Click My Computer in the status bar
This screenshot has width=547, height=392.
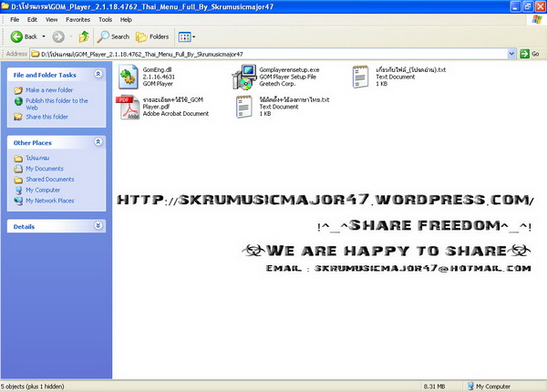pos(489,387)
